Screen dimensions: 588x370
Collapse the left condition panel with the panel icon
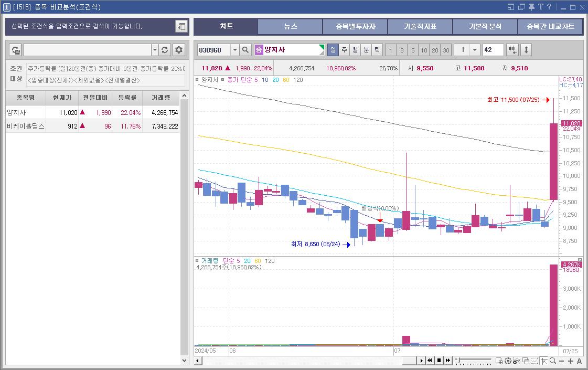[181, 27]
